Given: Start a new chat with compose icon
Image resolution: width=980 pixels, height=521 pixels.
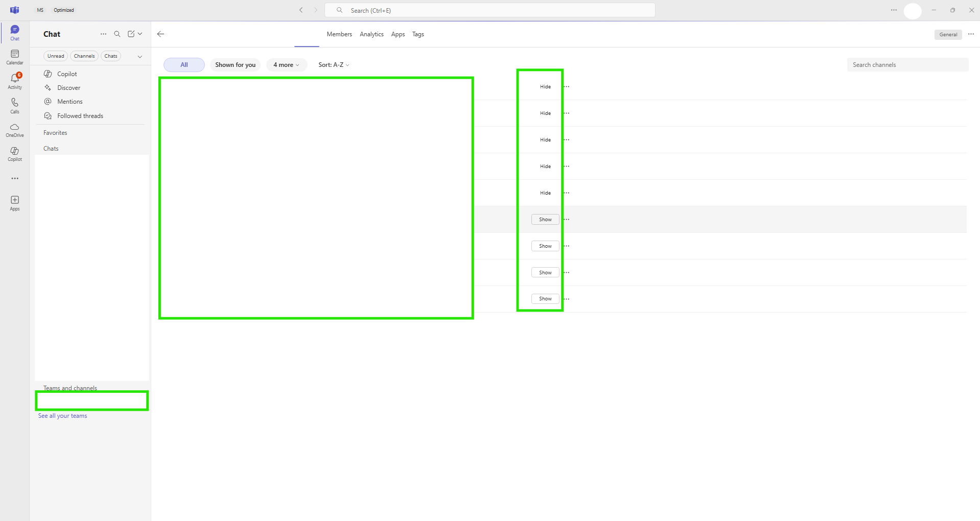Looking at the screenshot, I should click(131, 34).
